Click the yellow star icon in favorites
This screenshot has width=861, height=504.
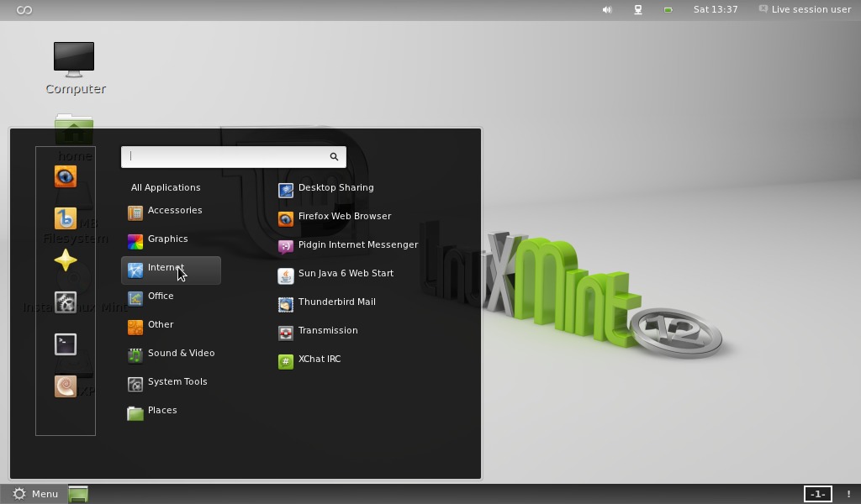coord(66,260)
